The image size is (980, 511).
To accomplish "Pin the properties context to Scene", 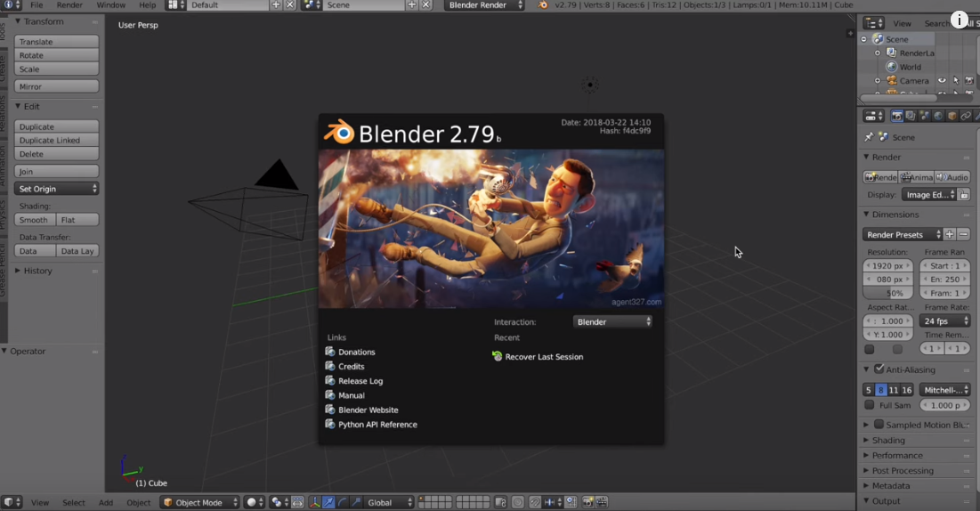I will pyautogui.click(x=869, y=137).
